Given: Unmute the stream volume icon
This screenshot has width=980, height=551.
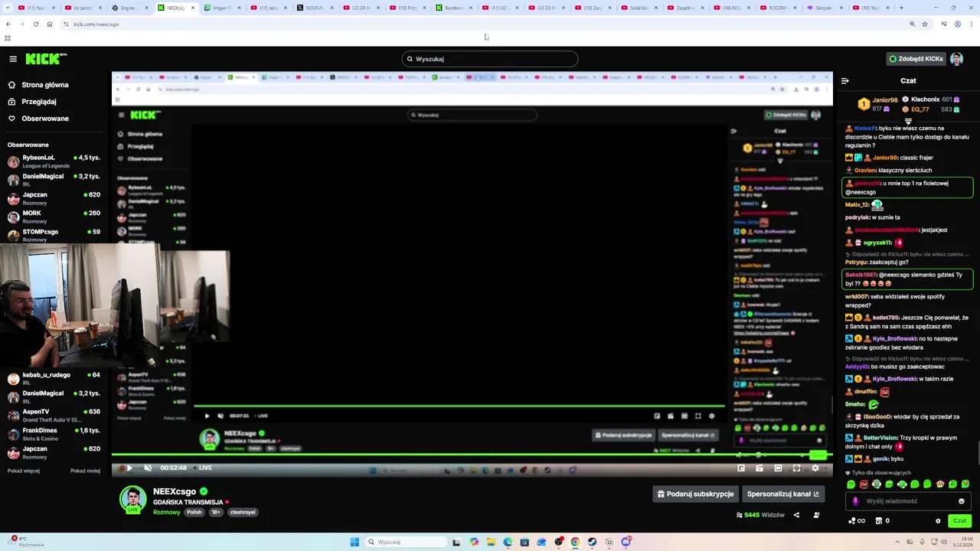Looking at the screenshot, I should coord(148,468).
